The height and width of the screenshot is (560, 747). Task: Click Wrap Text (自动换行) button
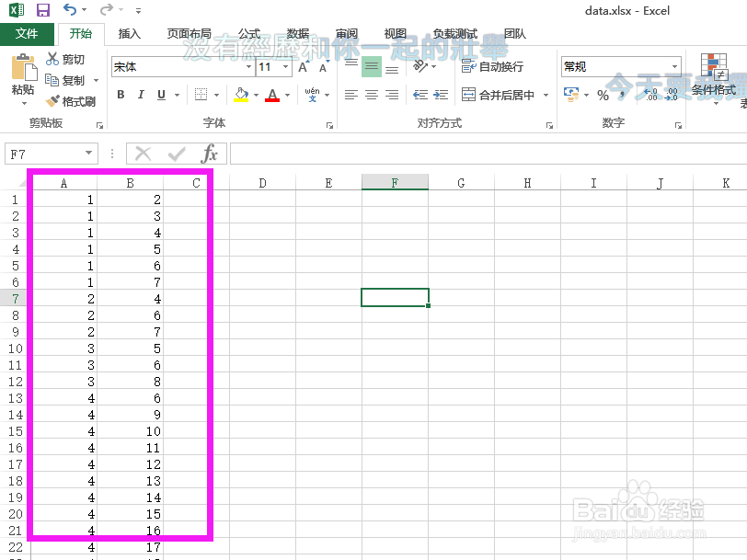492,66
